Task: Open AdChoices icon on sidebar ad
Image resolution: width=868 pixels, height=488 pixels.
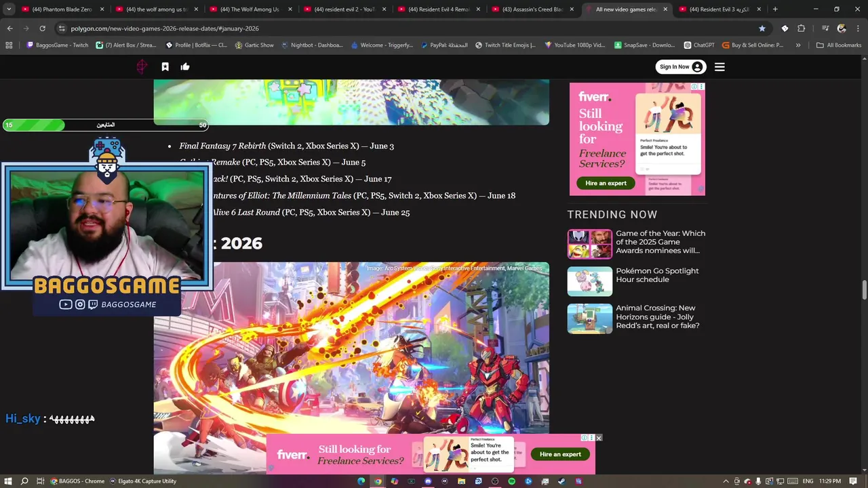Action: point(695,87)
